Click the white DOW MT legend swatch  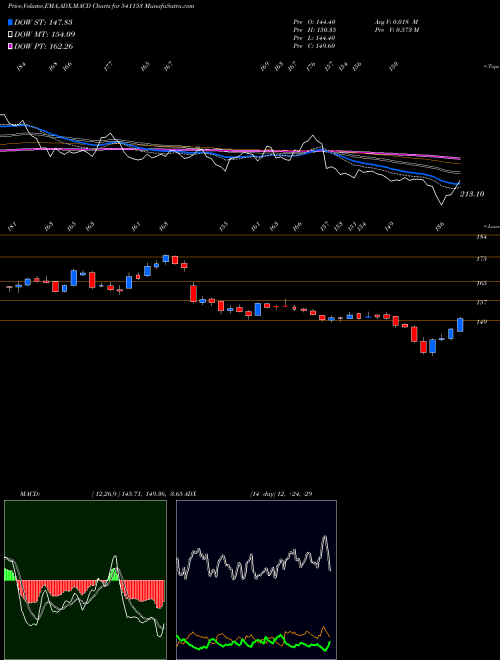coord(10,34)
